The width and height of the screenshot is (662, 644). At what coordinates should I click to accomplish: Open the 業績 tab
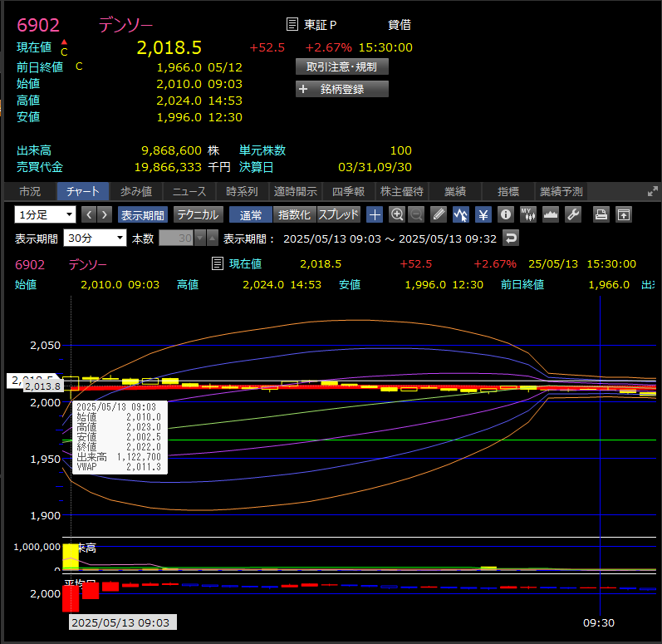pyautogui.click(x=454, y=191)
